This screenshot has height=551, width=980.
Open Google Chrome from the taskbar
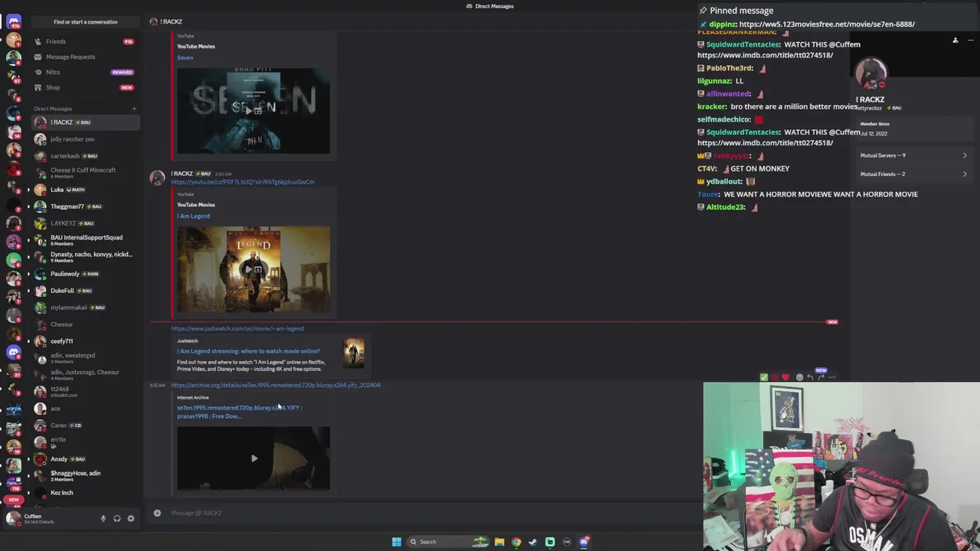coord(516,542)
